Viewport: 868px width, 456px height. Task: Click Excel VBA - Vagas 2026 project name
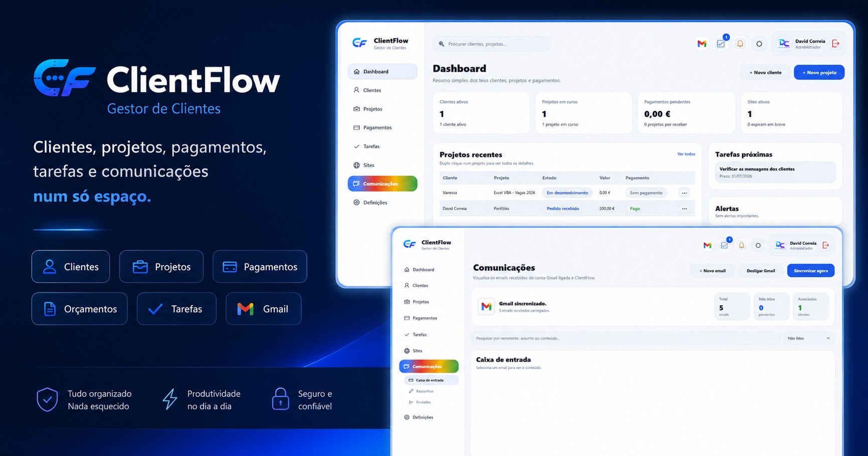click(514, 193)
